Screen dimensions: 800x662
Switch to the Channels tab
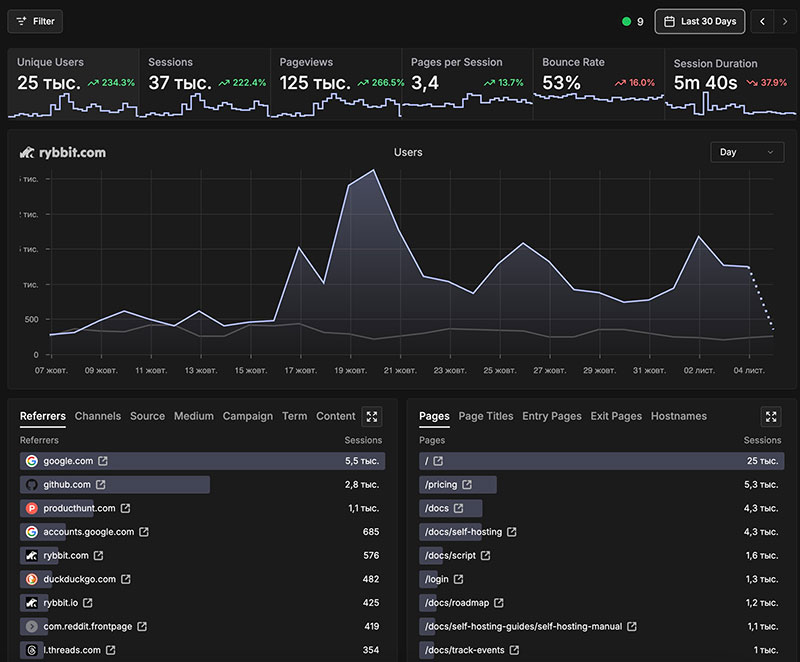pyautogui.click(x=98, y=416)
